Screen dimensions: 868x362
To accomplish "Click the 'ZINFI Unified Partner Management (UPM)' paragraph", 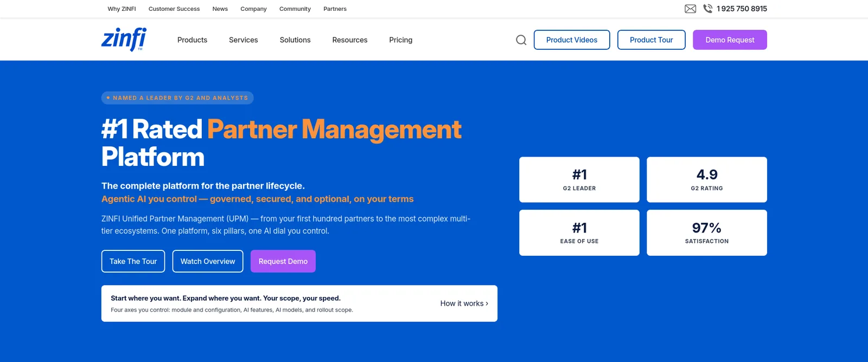I will [286, 225].
